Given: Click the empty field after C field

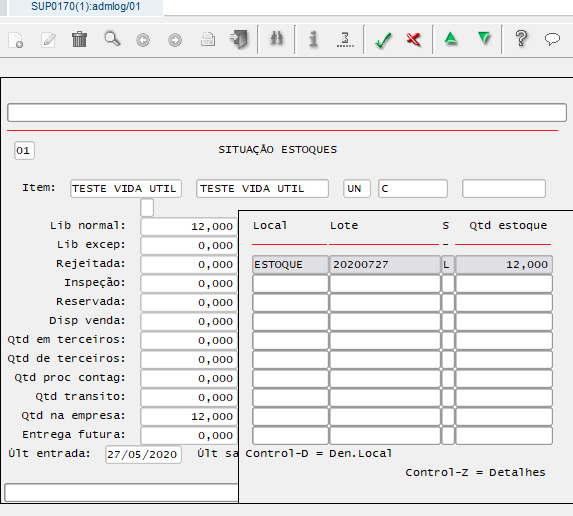Looking at the screenshot, I should 504,189.
